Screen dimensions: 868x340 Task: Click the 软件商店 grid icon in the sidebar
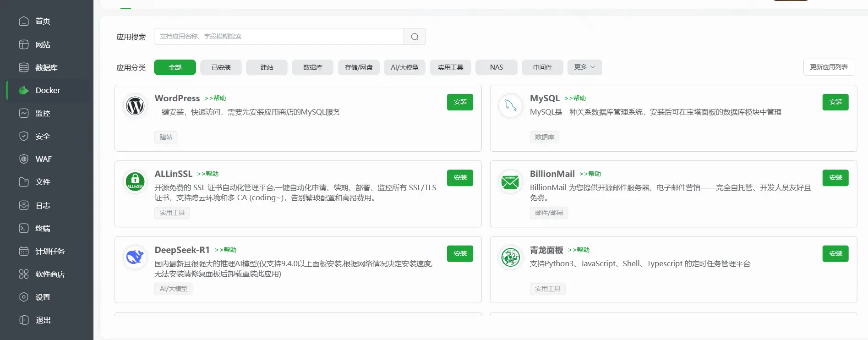24,274
